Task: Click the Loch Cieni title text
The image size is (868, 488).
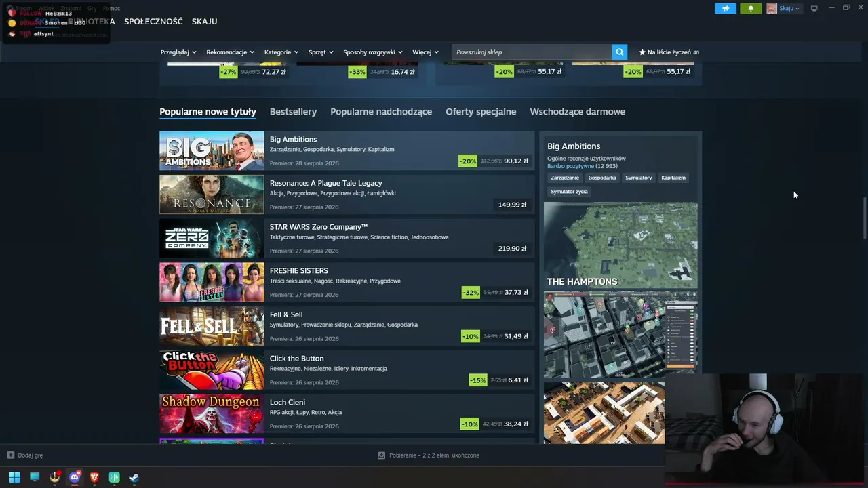Action: (288, 402)
